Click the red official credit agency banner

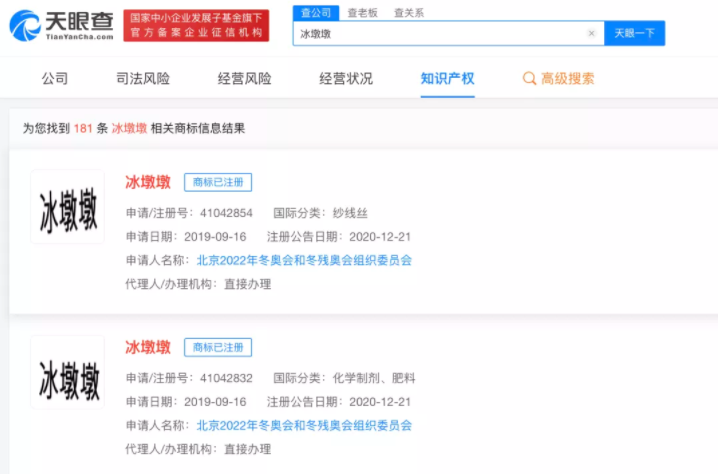[196, 26]
